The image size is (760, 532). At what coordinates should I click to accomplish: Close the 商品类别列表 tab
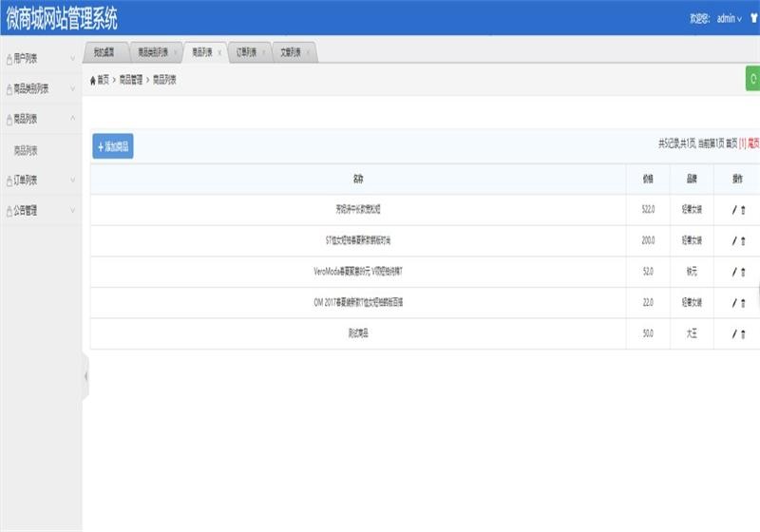tap(175, 53)
